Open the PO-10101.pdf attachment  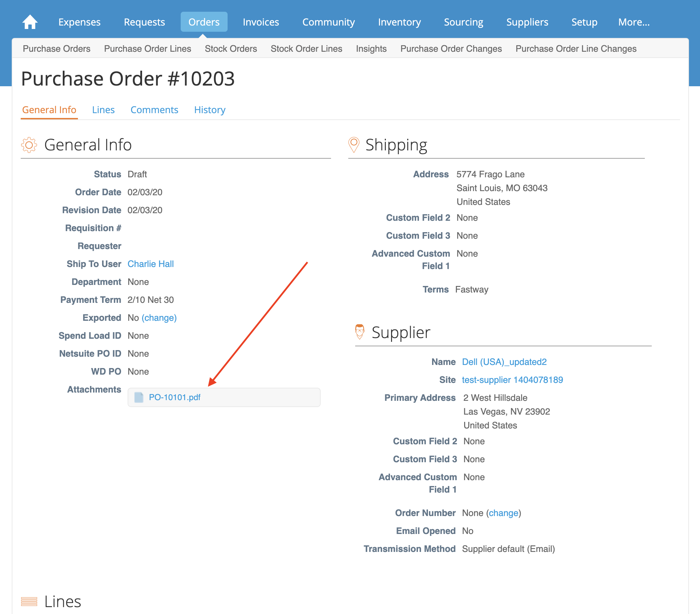click(174, 397)
